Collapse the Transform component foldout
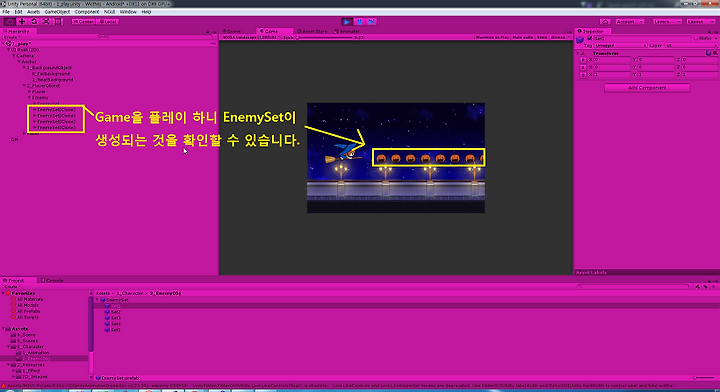This screenshot has height=392, width=720. [578, 53]
